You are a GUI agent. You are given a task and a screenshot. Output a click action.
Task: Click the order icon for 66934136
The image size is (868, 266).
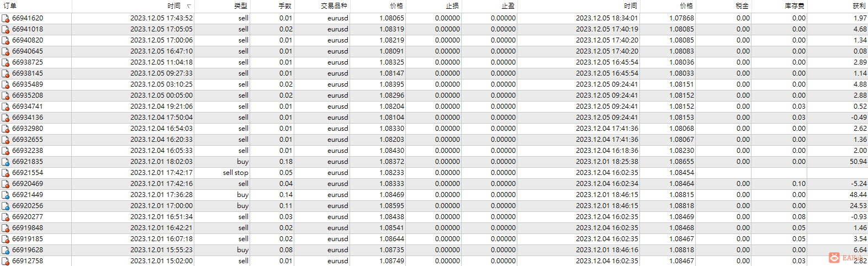pyautogui.click(x=6, y=118)
